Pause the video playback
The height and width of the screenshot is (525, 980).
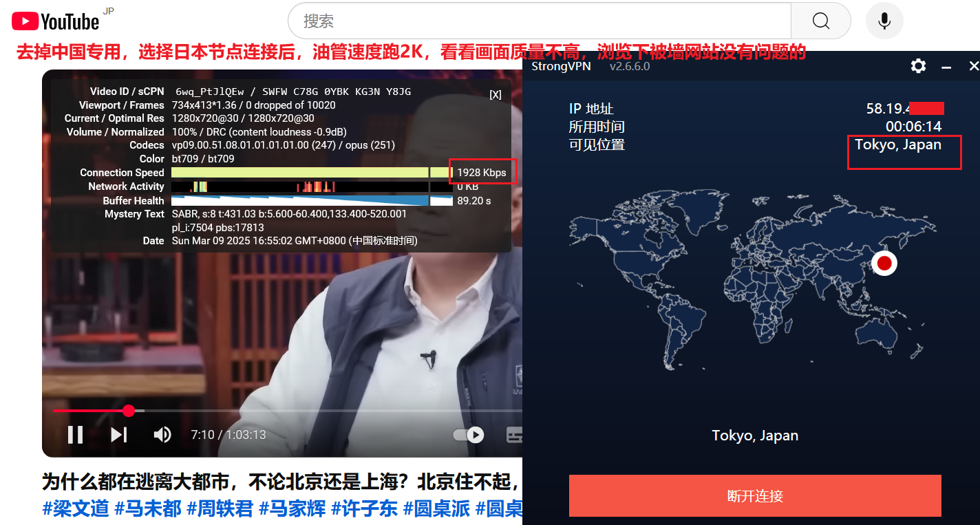[x=75, y=435]
